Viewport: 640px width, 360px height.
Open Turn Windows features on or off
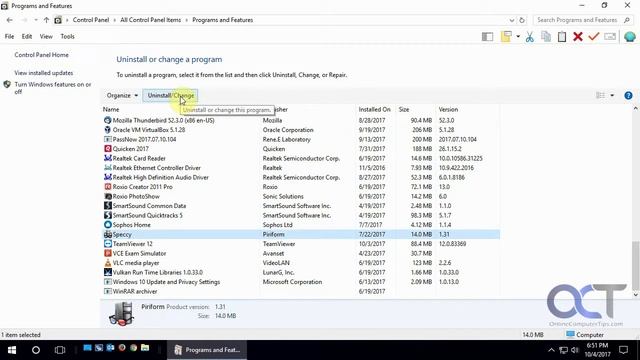pyautogui.click(x=53, y=88)
